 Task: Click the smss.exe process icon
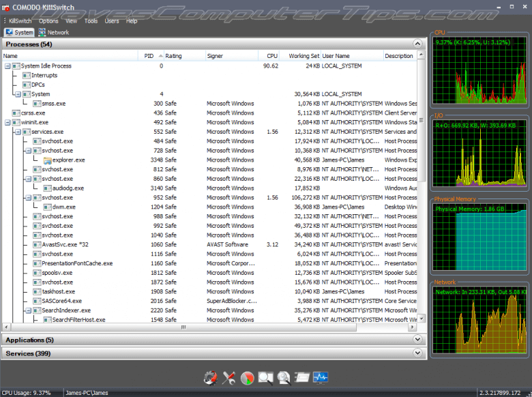click(37, 104)
